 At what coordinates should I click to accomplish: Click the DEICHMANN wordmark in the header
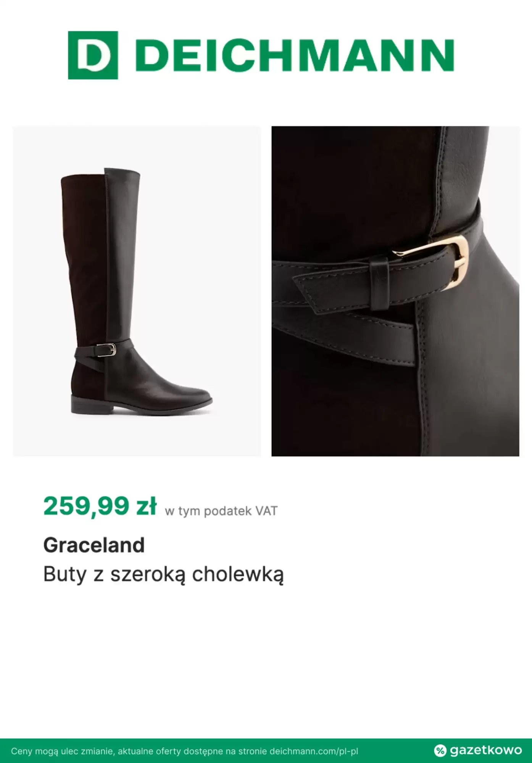click(x=295, y=55)
